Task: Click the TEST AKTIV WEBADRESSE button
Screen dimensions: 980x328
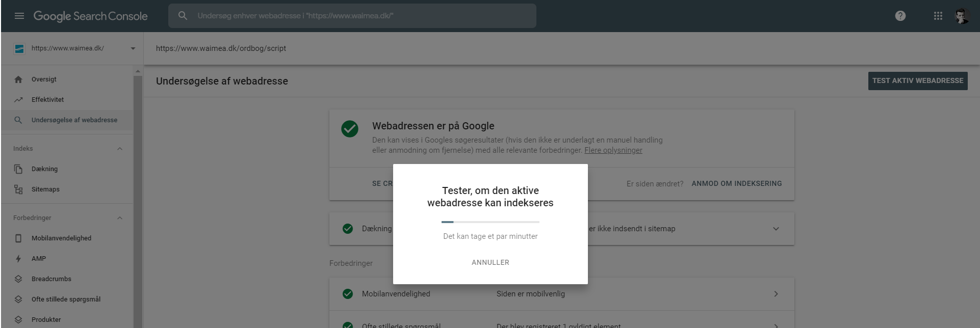Action: point(917,80)
